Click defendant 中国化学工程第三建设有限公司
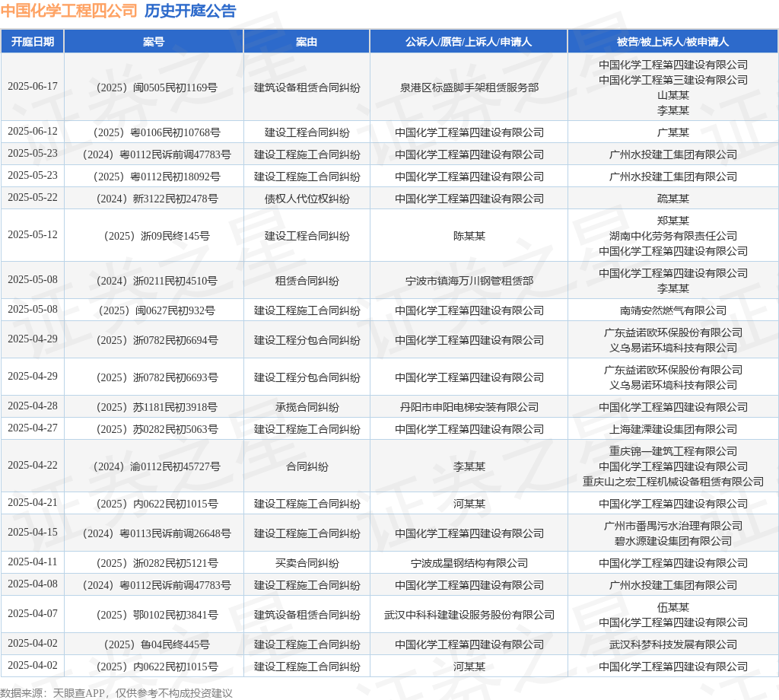This screenshot has height=700, width=779. pos(673,79)
